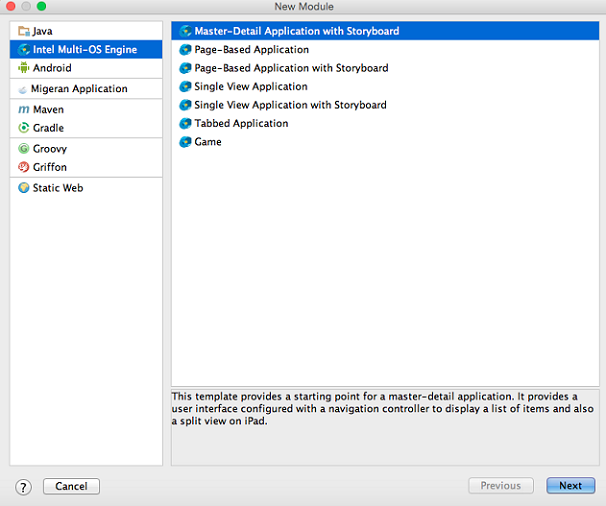The image size is (606, 506).
Task: Choose Migeran Application in the list
Action: pos(86,89)
